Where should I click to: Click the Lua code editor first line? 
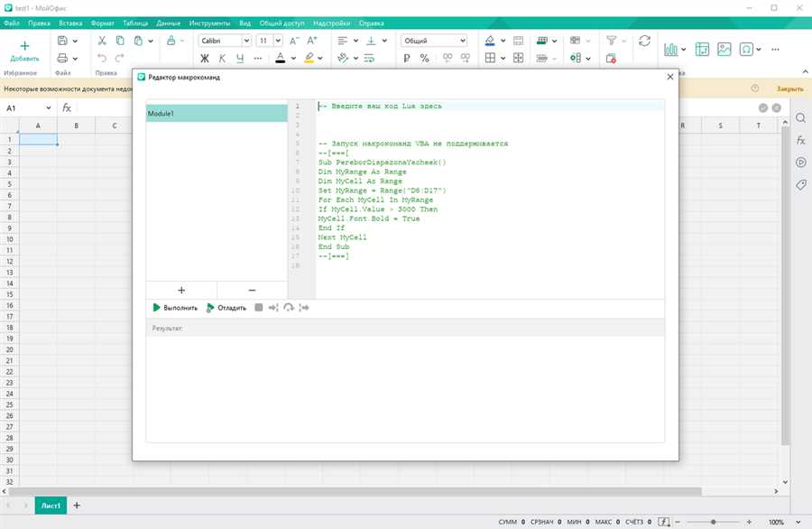[x=491, y=106]
